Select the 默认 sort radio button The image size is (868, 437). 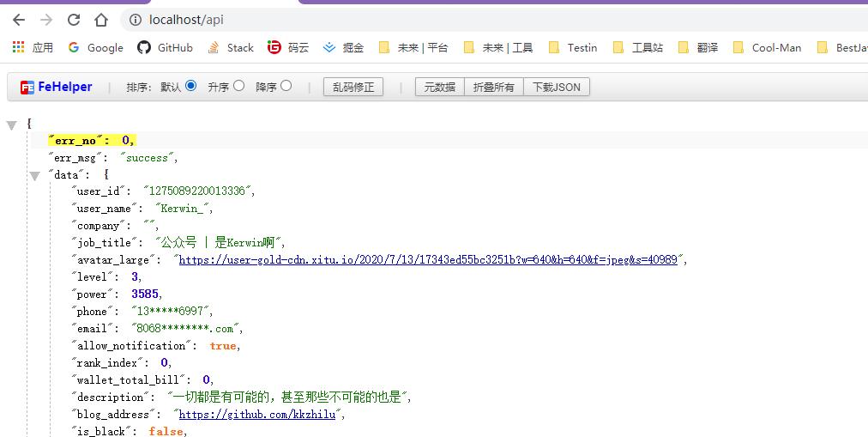coord(191,86)
